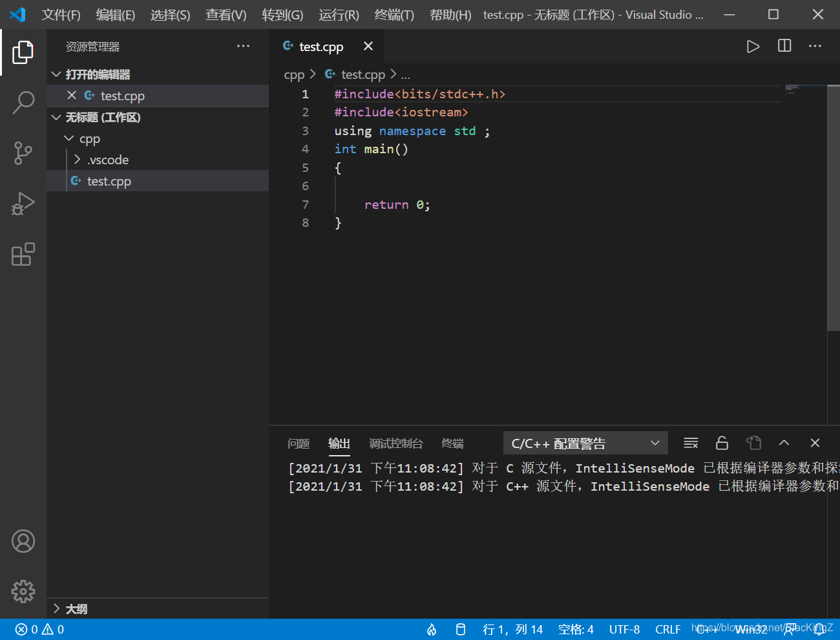840x640 pixels.
Task: Click the test.cpp breadcrumb above the editor
Action: click(363, 74)
